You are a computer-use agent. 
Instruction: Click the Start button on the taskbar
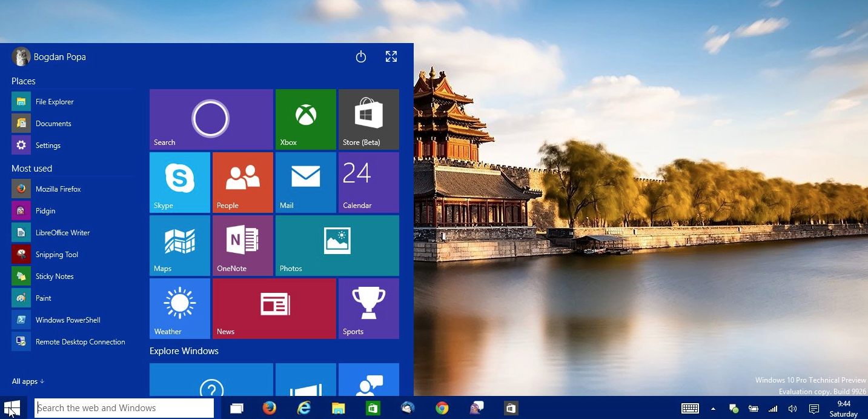12,408
